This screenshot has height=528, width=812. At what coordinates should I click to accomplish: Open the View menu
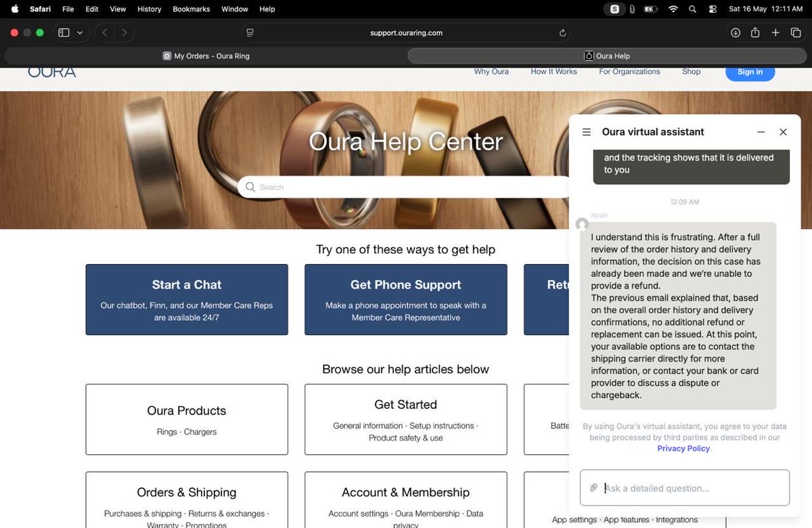point(118,9)
